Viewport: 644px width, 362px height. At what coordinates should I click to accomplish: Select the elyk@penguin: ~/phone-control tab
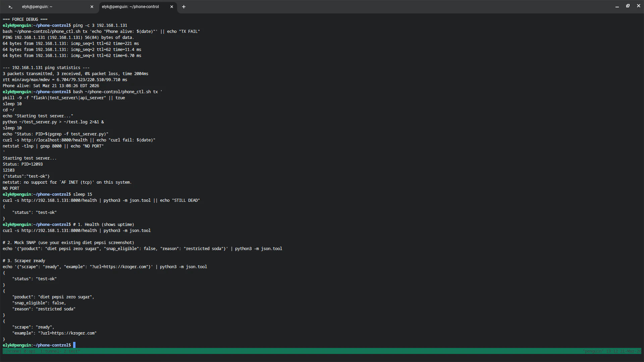[131, 7]
